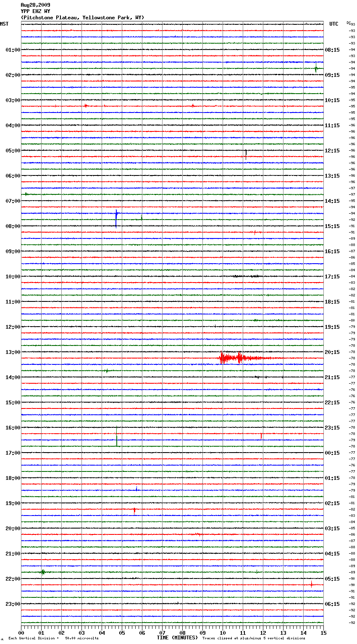
Task: Click the 'Each Vertical Division = 50.00 microvolts' note
Action: [53, 639]
